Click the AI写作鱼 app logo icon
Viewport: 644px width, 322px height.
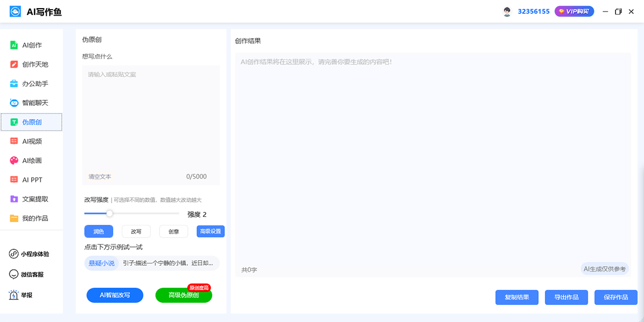(x=15, y=11)
